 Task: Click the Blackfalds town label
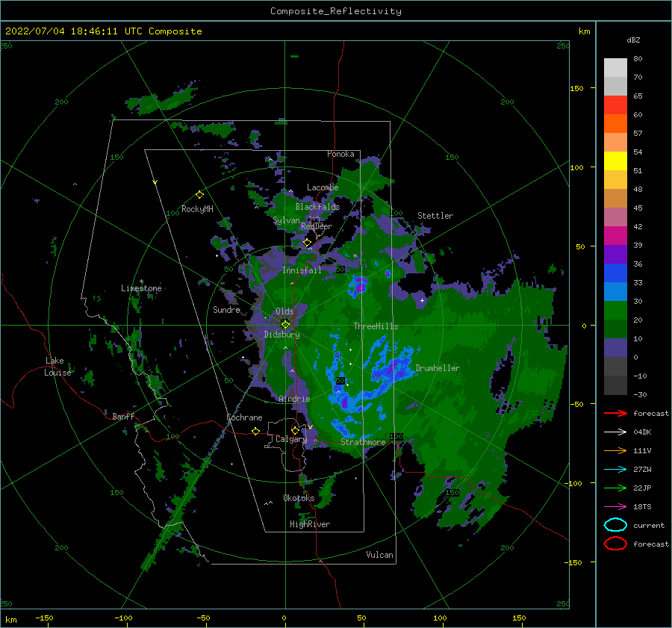pos(317,207)
